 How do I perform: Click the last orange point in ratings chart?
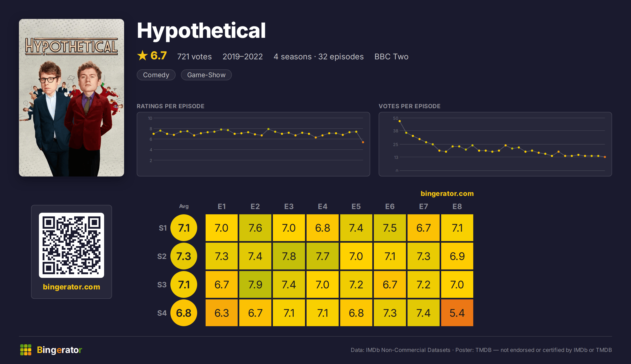click(363, 142)
